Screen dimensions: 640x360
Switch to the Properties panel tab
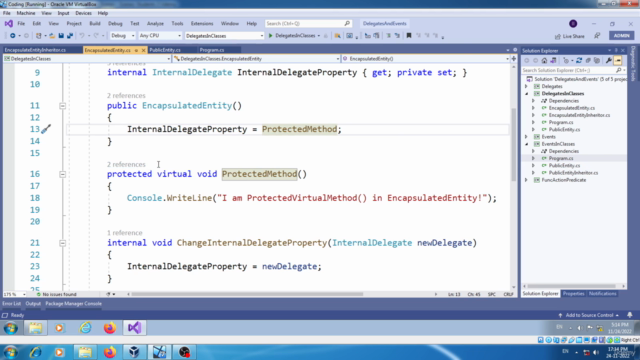[573, 294]
